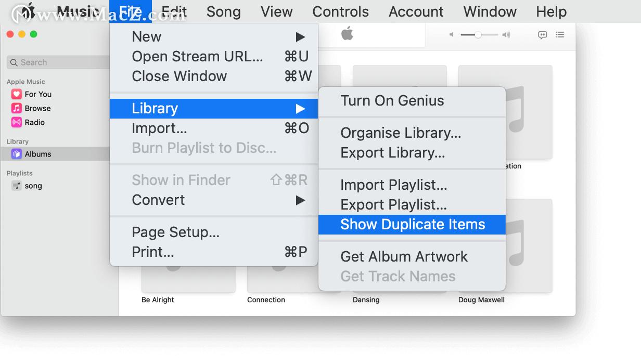This screenshot has height=364, width=641.
Task: Choose Open Stream URL menu item
Action: (198, 57)
